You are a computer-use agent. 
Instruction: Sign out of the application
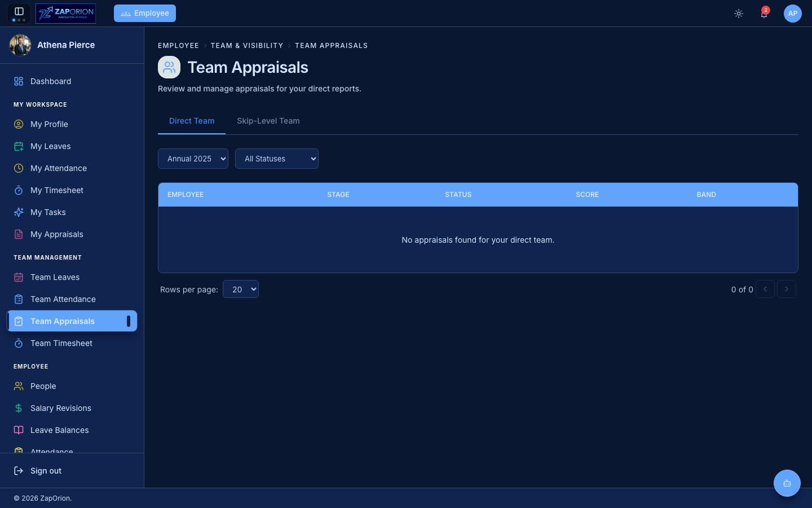tap(72, 471)
